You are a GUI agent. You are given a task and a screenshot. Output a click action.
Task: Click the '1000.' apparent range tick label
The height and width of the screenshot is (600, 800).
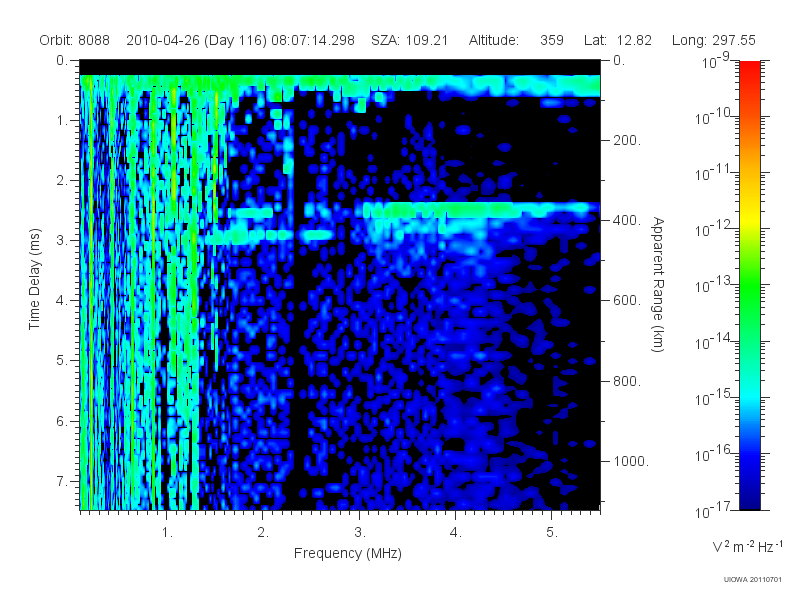coord(631,461)
